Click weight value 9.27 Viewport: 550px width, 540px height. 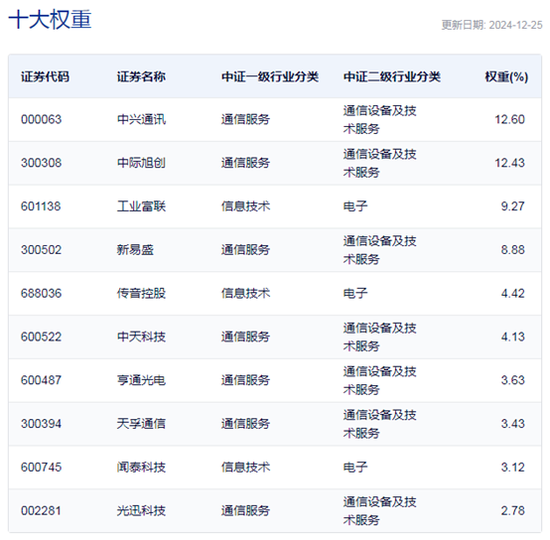(512, 206)
